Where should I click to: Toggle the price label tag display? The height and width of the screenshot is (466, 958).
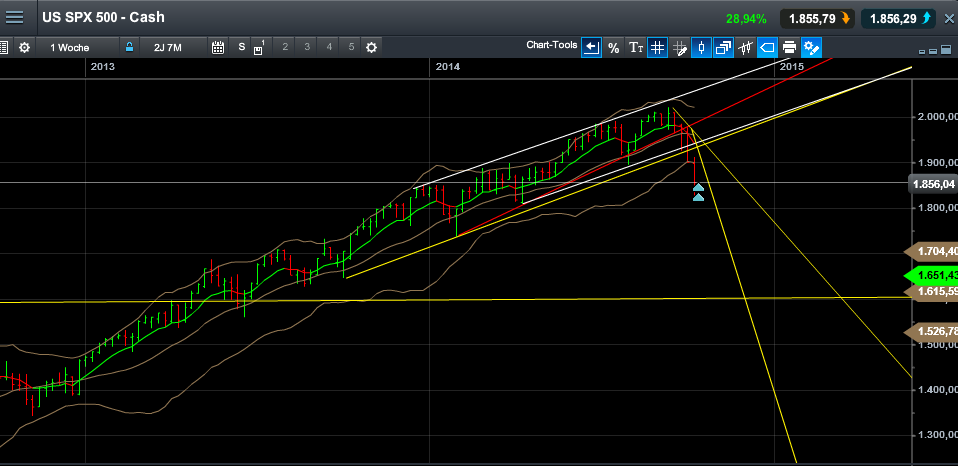tap(767, 48)
